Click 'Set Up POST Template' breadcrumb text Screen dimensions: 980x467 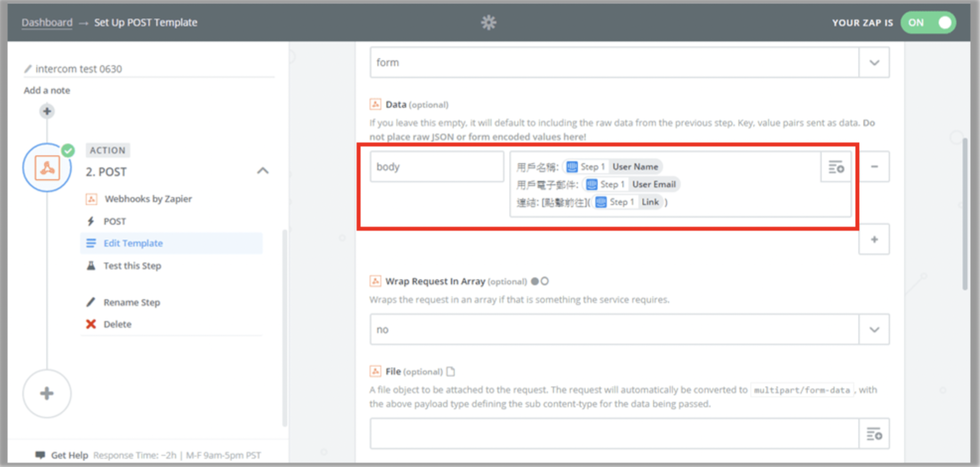point(146,22)
